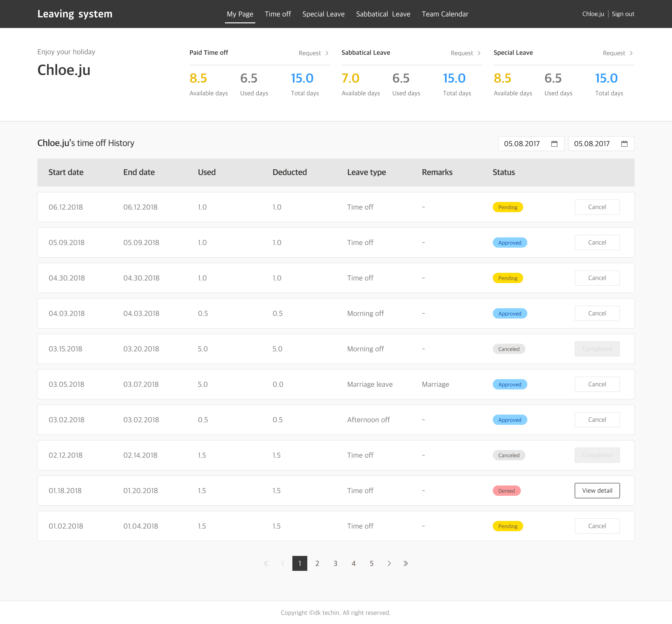Click the Pending badge for 04.30.2018
This screenshot has height=624, width=672.
click(x=507, y=278)
